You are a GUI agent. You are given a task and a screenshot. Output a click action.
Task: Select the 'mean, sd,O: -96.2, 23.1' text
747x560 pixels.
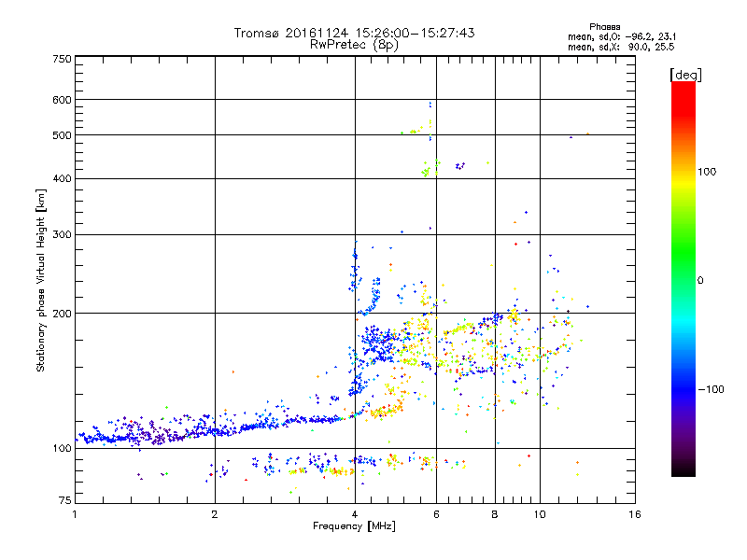coord(622,36)
